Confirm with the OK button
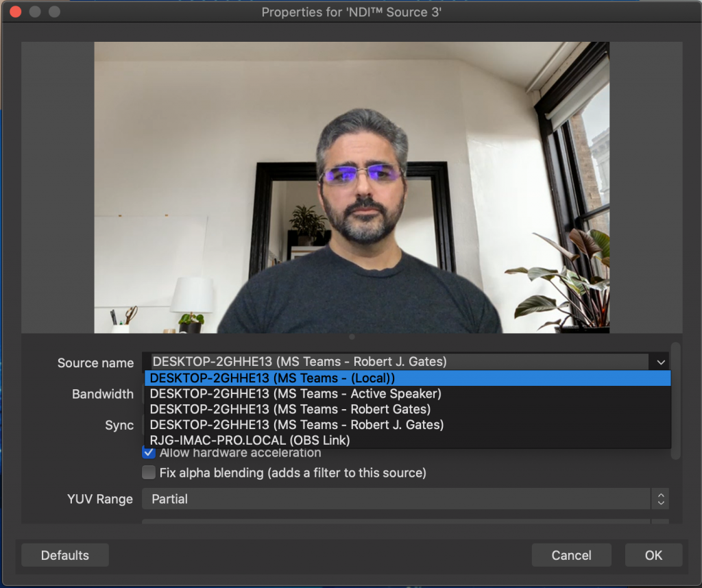 [x=653, y=555]
